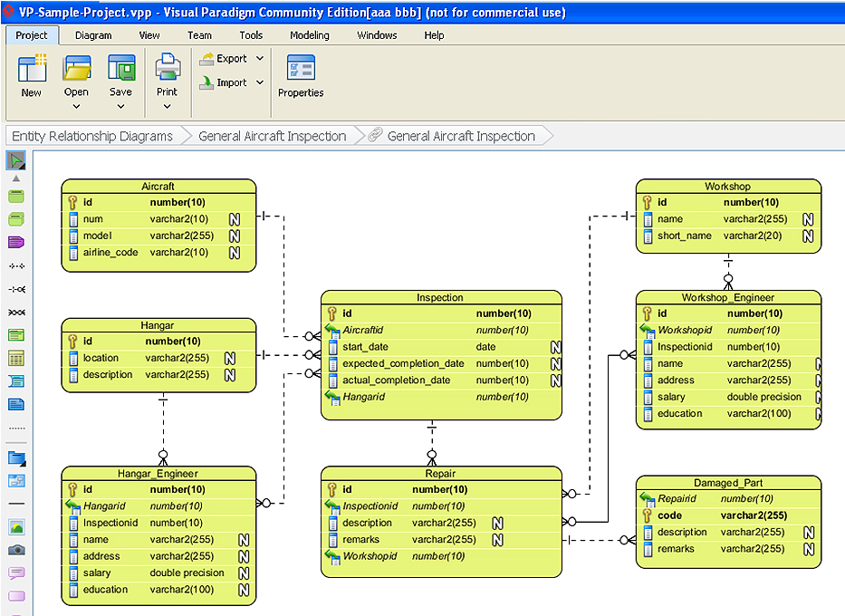Go to Entity Relationship Diagrams breadcrumb
Viewport: 845px width, 616px height.
point(92,136)
